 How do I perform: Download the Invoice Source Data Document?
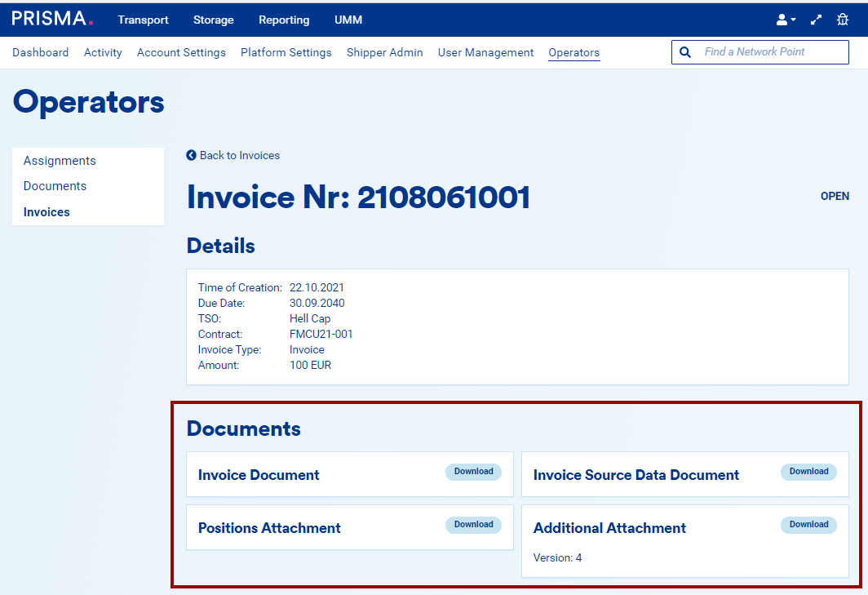tap(808, 472)
